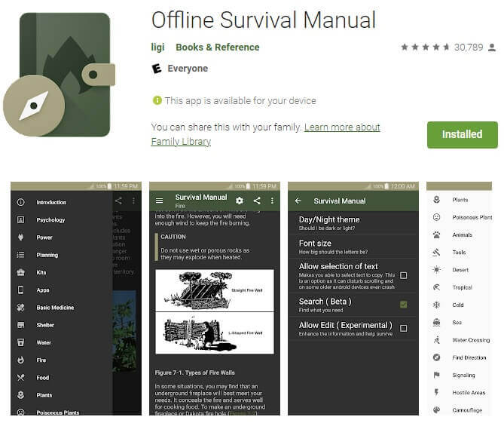This screenshot has width=504, height=423.
Task: Select Power plug icon in drawer
Action: pos(20,238)
